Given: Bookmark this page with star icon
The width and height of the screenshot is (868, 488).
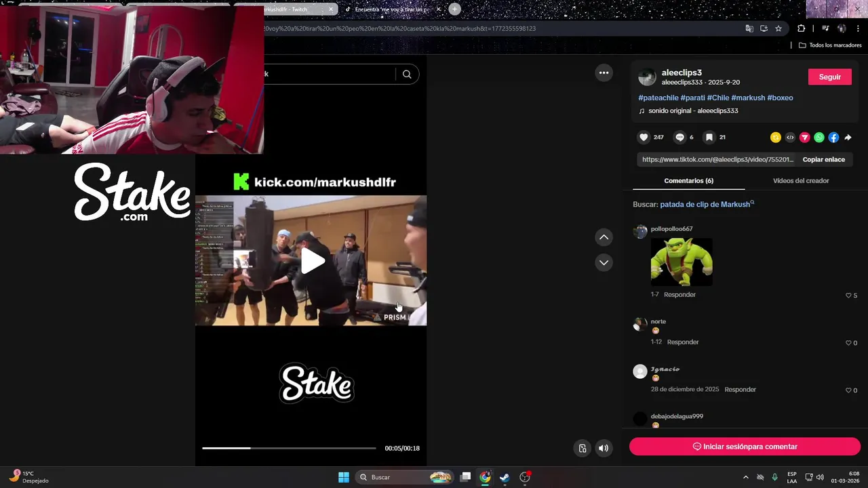Looking at the screenshot, I should [x=778, y=28].
